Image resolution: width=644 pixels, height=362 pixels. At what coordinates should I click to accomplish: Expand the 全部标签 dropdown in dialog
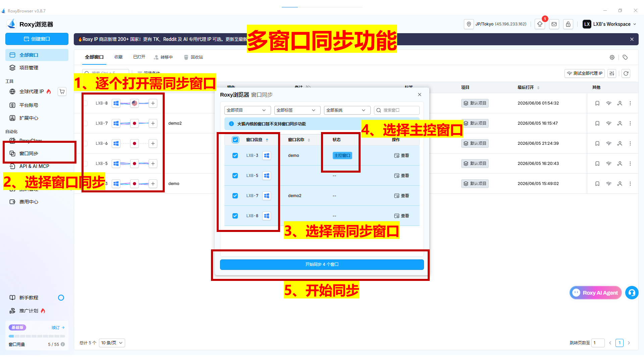pos(297,110)
